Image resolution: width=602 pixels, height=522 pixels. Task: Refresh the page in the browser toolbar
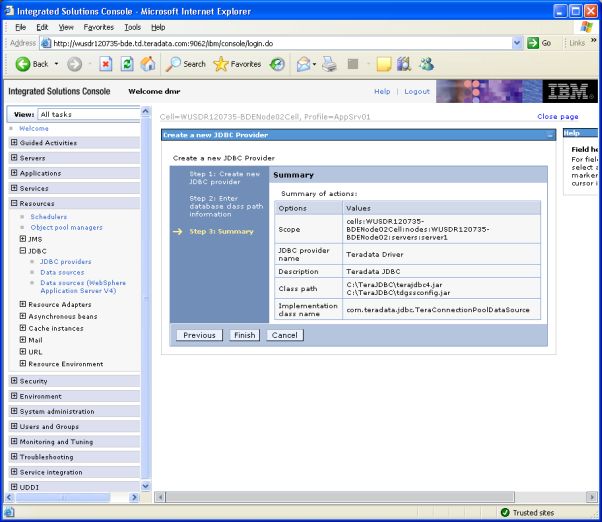[x=127, y=64]
